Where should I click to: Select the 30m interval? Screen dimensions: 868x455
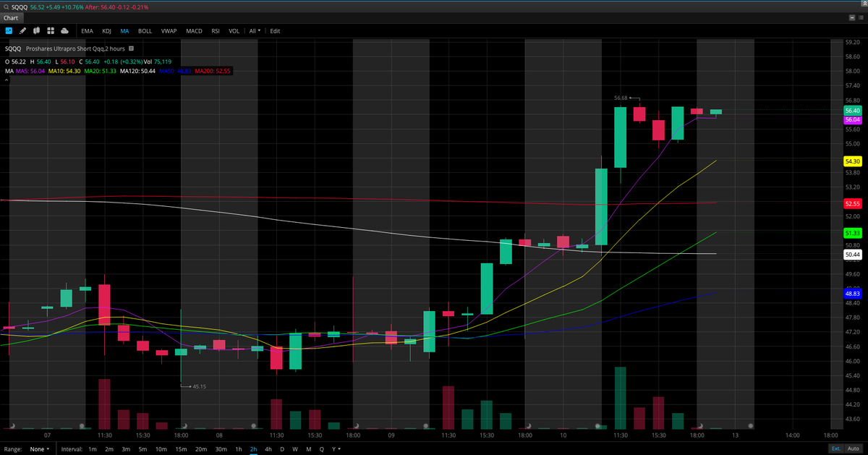221,449
